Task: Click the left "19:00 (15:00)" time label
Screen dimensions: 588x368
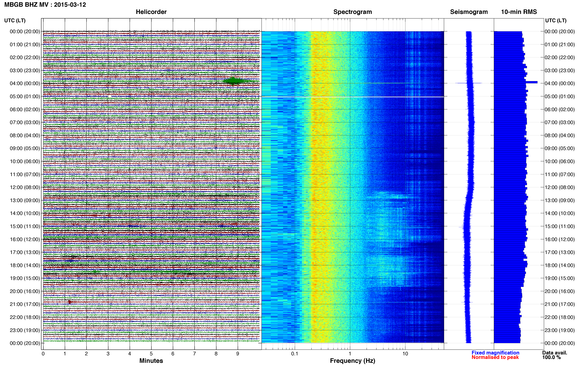Action: pyautogui.click(x=25, y=278)
